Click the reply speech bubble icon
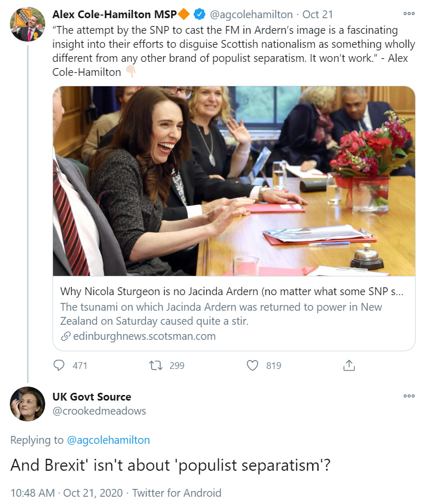The image size is (425, 504). 60,365
